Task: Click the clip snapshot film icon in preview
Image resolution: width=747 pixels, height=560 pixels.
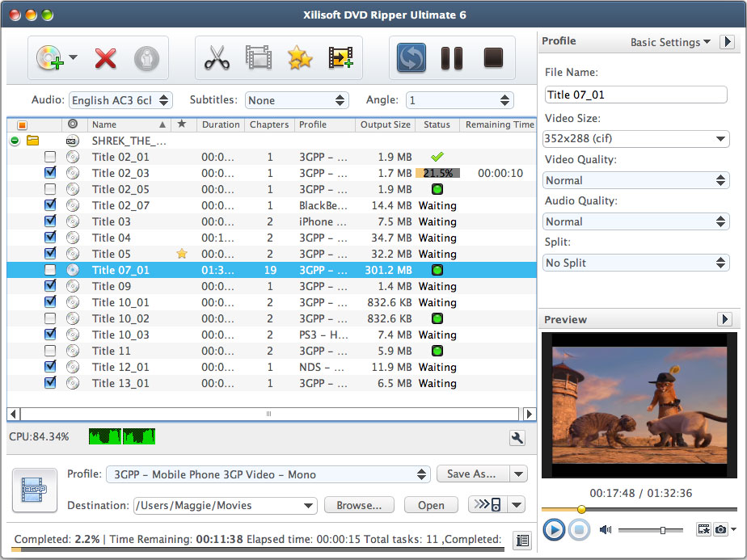Action: (x=703, y=529)
